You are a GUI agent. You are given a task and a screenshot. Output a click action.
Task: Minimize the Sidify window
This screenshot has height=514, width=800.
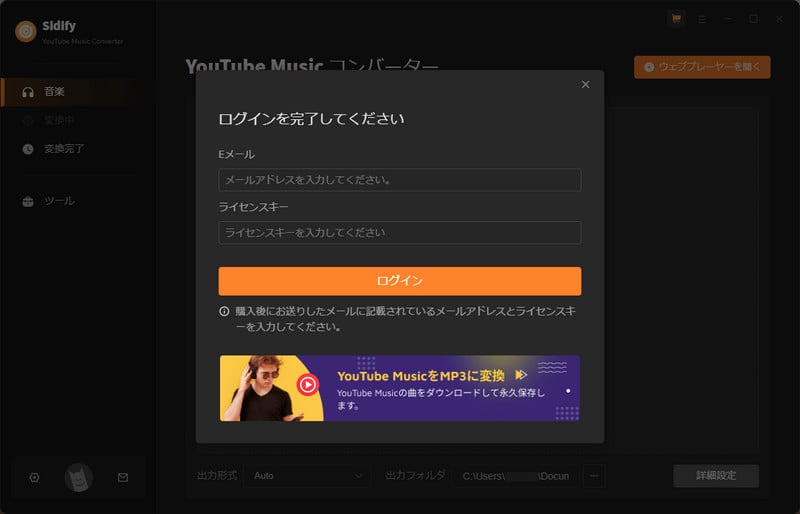click(x=728, y=19)
